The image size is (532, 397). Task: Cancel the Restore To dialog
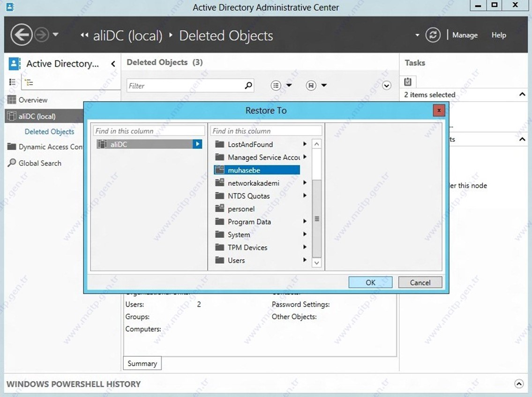point(420,282)
